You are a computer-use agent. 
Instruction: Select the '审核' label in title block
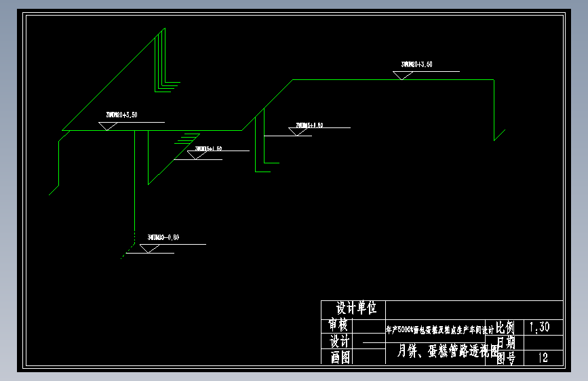pos(338,324)
